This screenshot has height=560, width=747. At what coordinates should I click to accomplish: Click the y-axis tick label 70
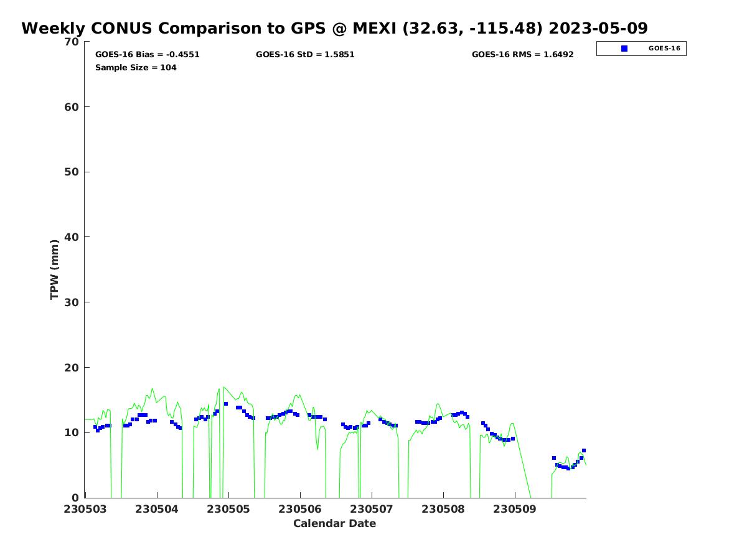pos(72,42)
